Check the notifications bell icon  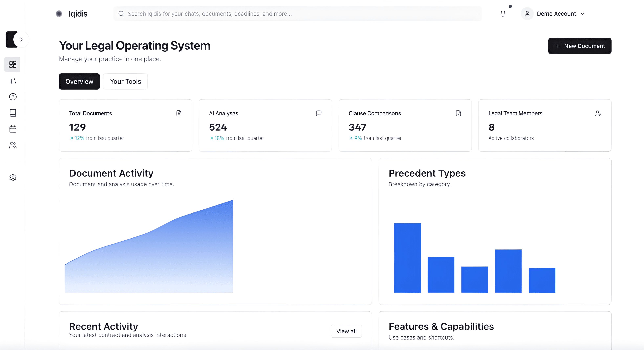503,14
